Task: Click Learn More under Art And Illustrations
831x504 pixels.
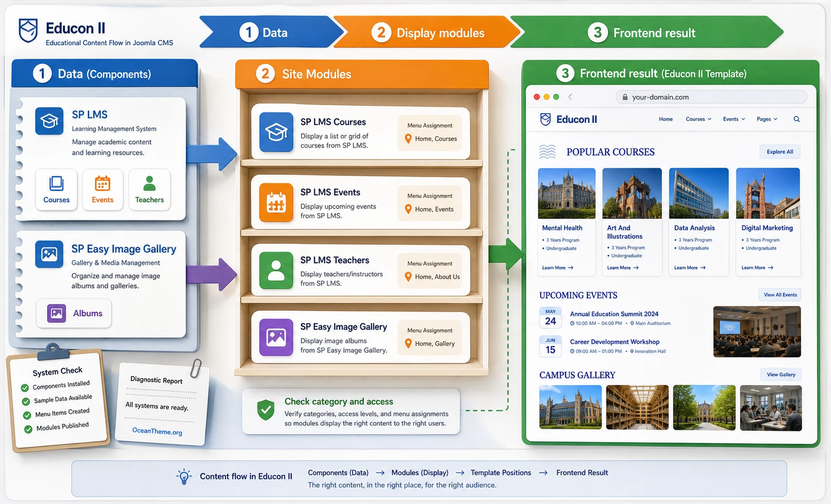Action: coord(622,268)
